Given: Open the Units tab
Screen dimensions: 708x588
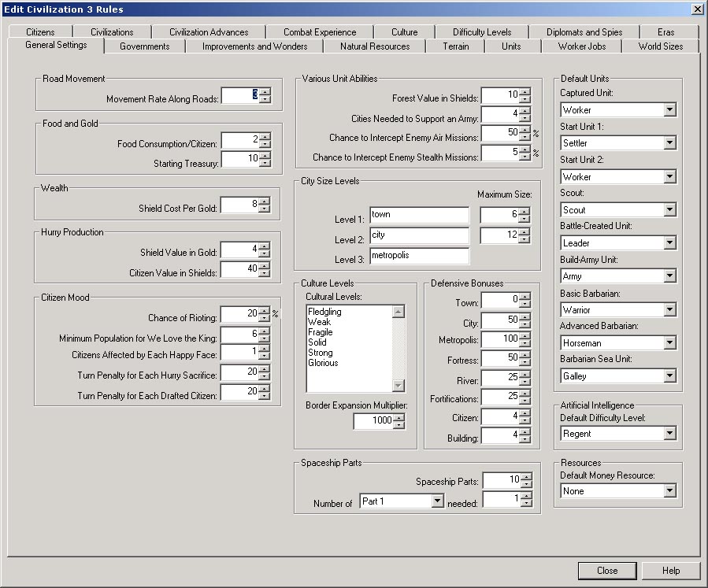Looking at the screenshot, I should (511, 46).
